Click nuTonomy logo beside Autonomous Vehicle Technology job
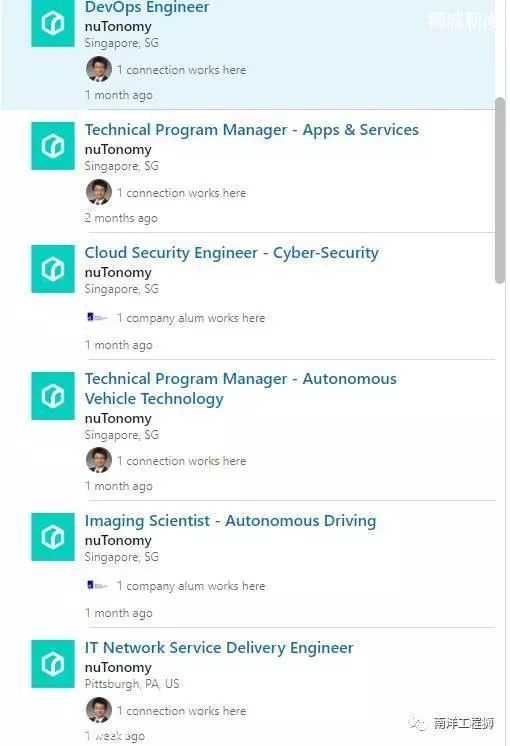 click(x=53, y=396)
